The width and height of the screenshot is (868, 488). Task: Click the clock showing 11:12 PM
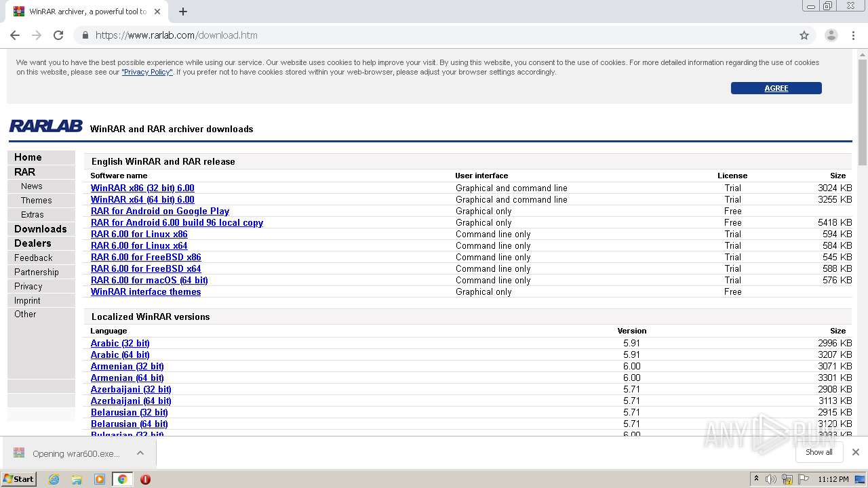point(833,479)
